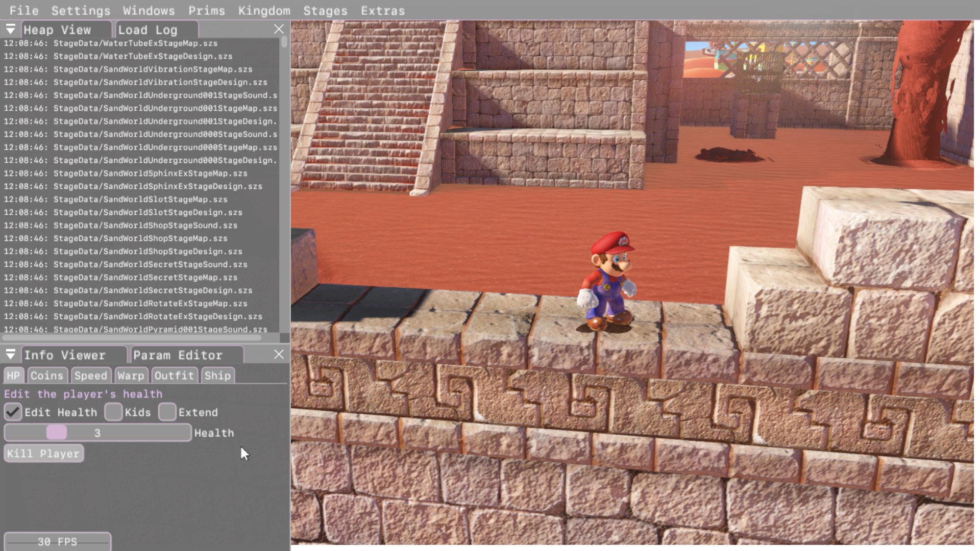Open the File menu
The image size is (980, 551).
(x=24, y=10)
